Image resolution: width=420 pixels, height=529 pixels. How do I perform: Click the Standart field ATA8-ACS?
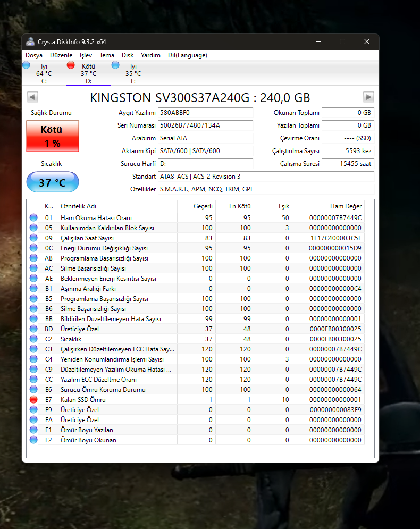(266, 177)
